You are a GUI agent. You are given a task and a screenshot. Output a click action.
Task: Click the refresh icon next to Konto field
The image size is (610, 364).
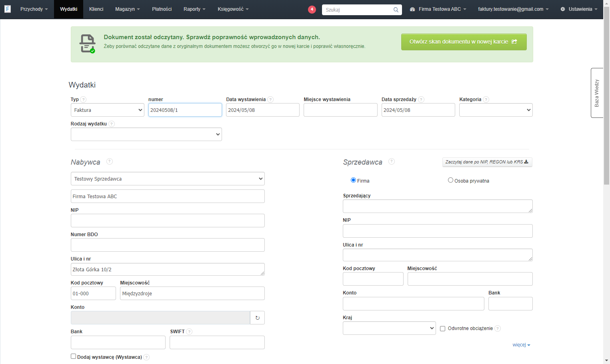(257, 318)
